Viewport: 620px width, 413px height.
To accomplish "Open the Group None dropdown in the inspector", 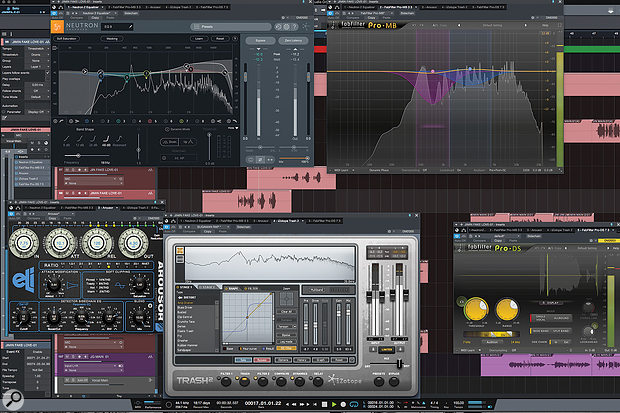I will pyautogui.click(x=38, y=61).
